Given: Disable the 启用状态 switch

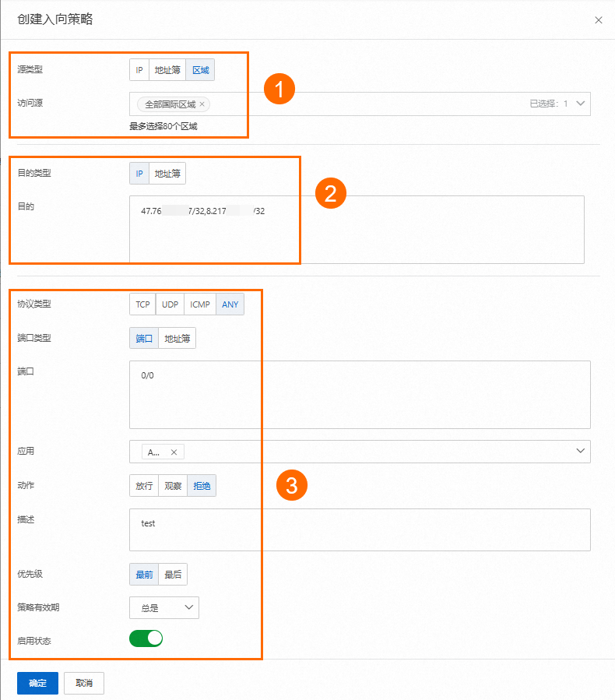Looking at the screenshot, I should point(146,638).
